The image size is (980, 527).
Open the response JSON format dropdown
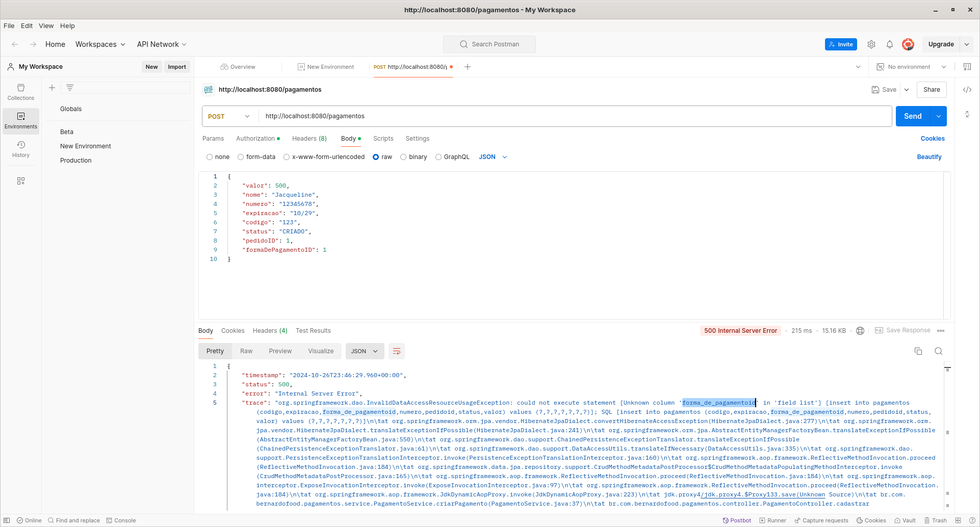tap(365, 351)
